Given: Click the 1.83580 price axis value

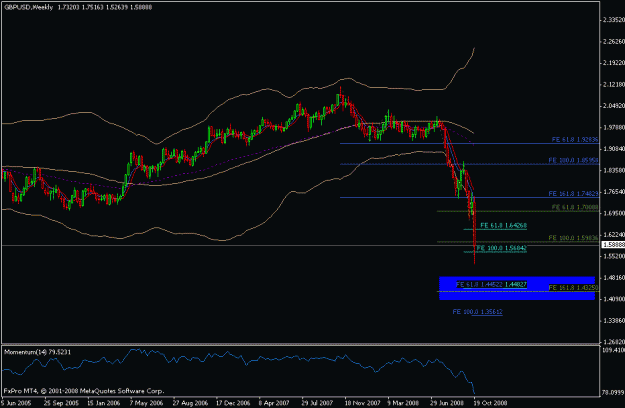Looking at the screenshot, I should pyautogui.click(x=614, y=170).
